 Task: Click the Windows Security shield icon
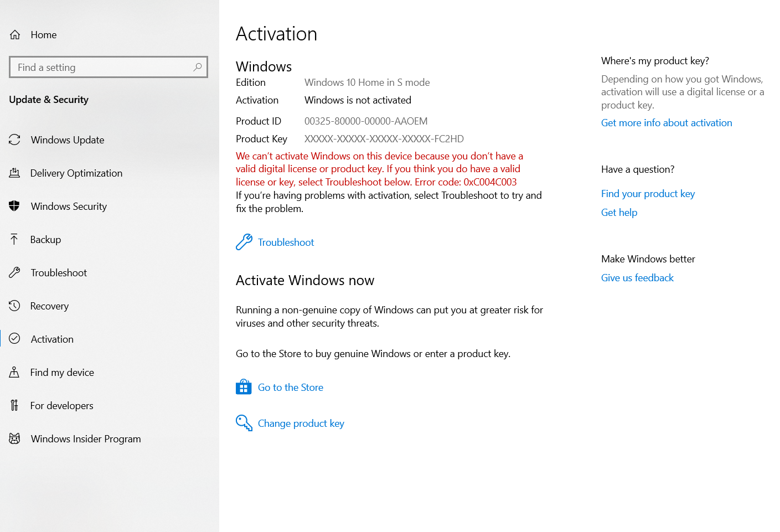point(14,206)
